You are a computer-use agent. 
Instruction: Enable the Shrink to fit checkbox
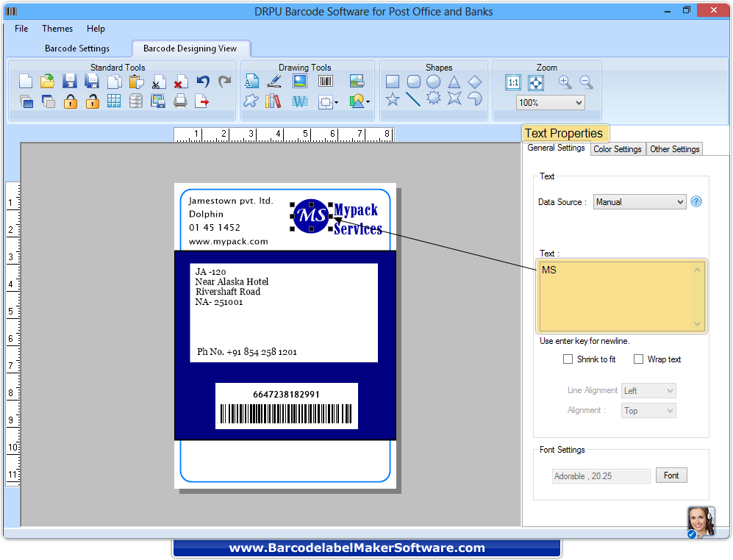tap(568, 359)
